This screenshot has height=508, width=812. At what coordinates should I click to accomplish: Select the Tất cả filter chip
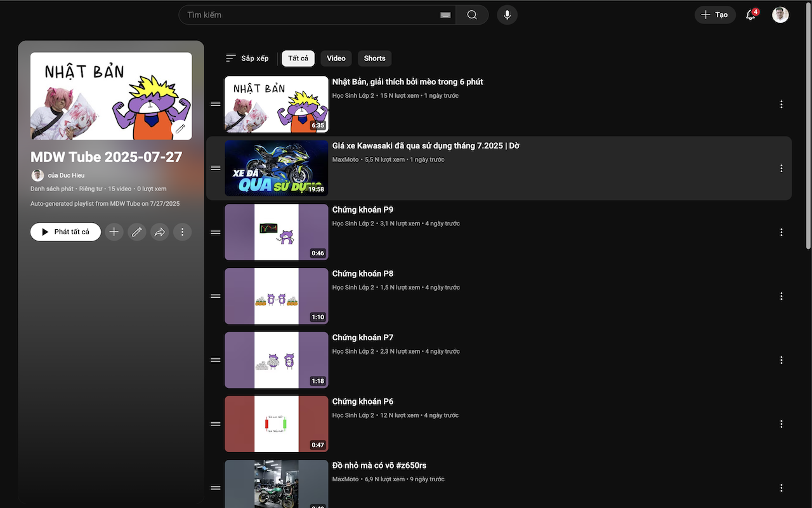298,58
